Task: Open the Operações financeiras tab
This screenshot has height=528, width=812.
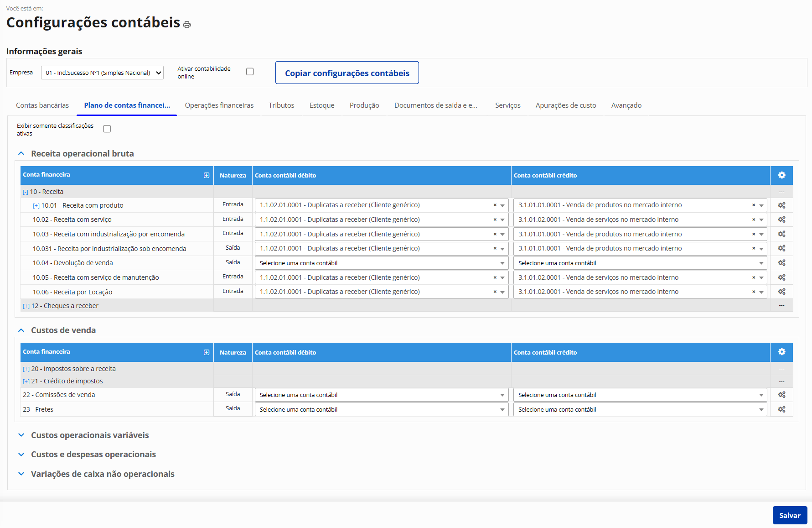Action: pos(219,105)
